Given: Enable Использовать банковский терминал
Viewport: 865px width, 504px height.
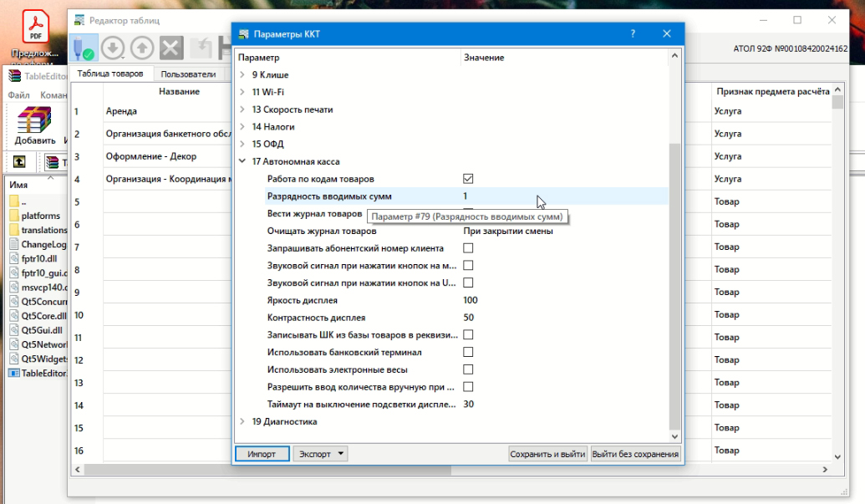Looking at the screenshot, I should point(468,352).
